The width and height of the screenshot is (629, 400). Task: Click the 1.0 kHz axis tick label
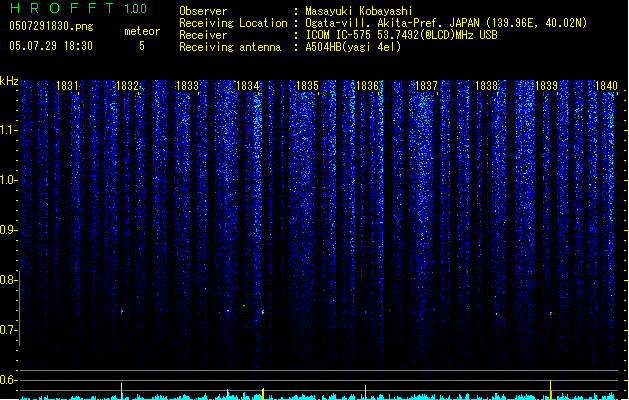[x=8, y=180]
